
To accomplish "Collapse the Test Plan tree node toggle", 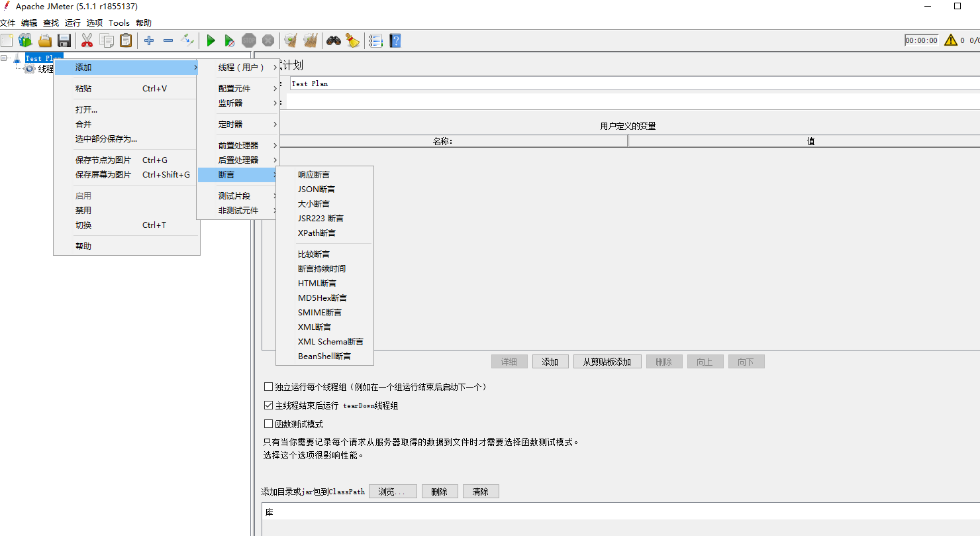I will (4, 58).
